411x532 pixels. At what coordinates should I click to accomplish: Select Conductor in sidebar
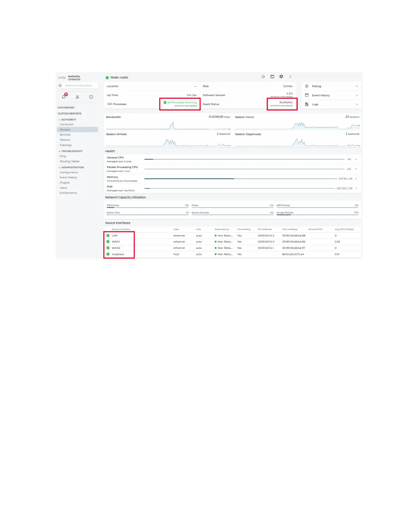[x=66, y=124]
